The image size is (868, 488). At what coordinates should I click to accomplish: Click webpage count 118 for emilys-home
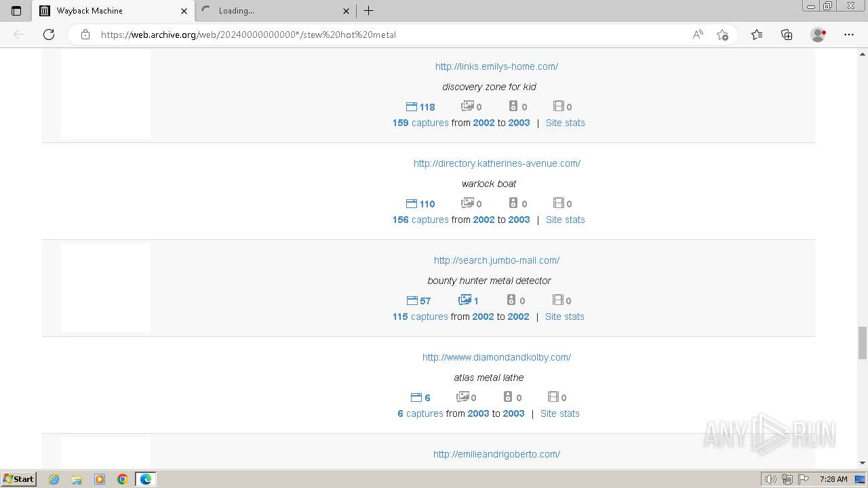pyautogui.click(x=420, y=107)
